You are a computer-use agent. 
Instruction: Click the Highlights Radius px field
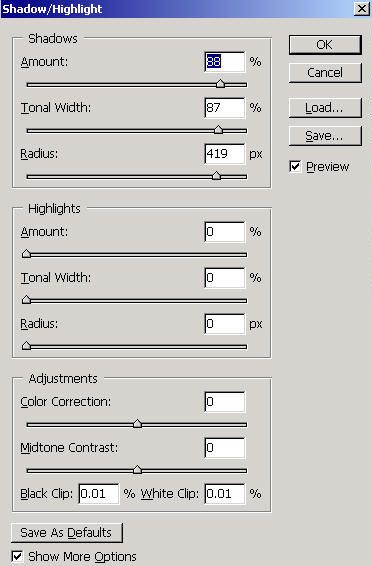tap(224, 324)
